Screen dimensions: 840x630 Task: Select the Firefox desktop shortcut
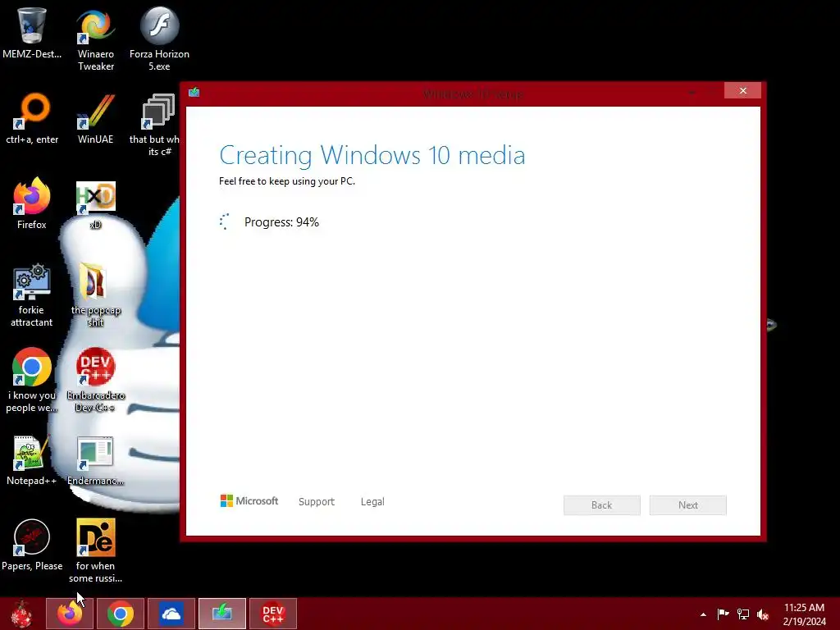(32, 203)
